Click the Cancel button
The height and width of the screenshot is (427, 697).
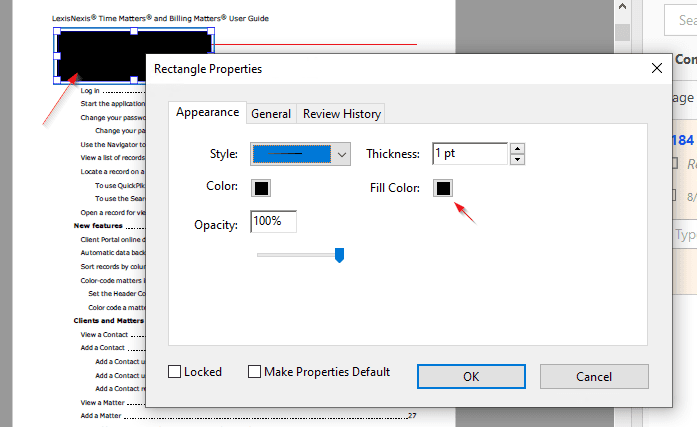pyautogui.click(x=594, y=376)
